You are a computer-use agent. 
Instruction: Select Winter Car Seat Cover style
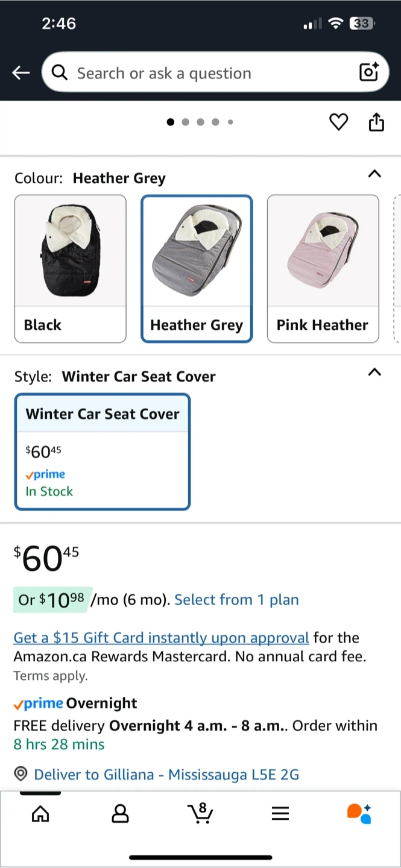(103, 451)
